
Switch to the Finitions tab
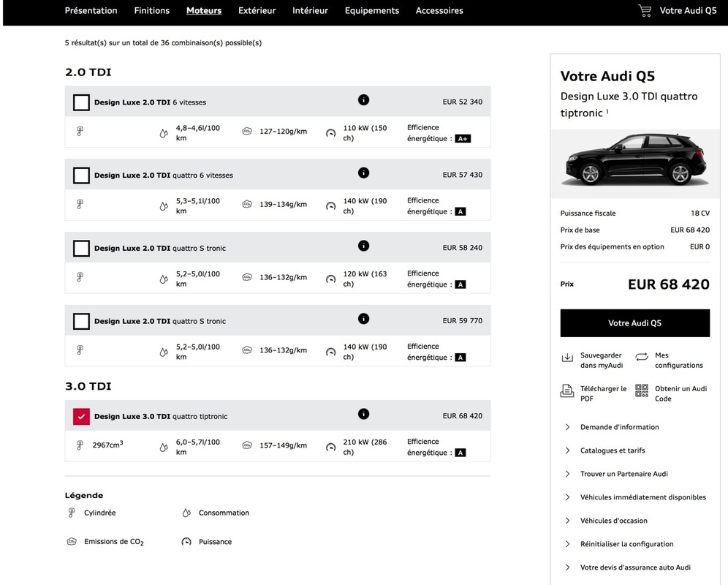coord(152,11)
